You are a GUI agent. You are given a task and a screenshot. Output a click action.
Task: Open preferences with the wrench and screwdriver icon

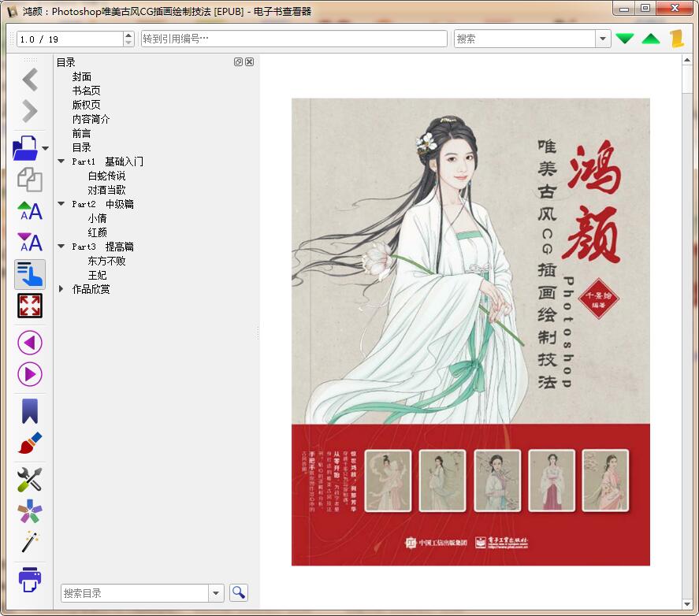[x=30, y=479]
